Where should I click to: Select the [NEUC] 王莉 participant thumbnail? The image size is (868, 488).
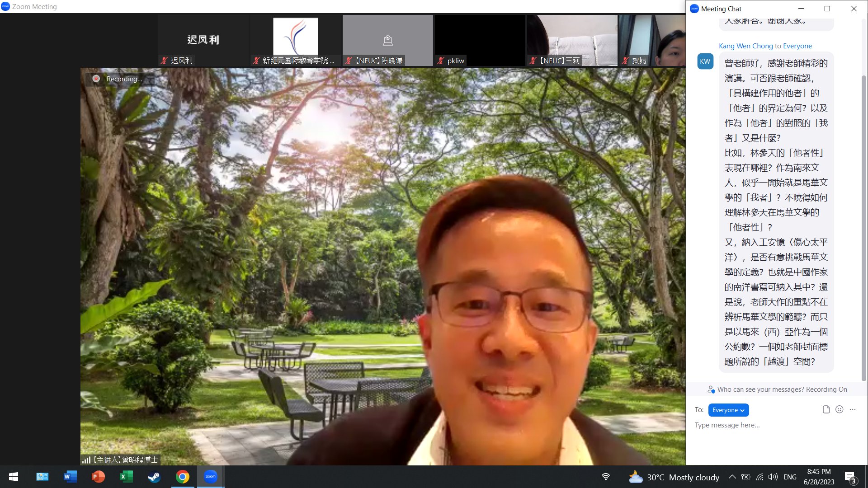click(x=572, y=40)
